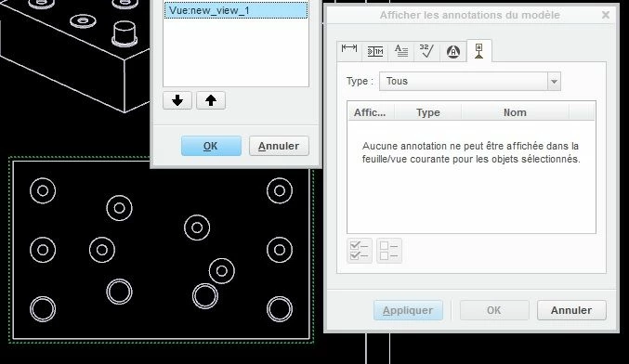This screenshot has height=364, width=629.
Task: Click OK in the annotations dialog
Action: [493, 310]
